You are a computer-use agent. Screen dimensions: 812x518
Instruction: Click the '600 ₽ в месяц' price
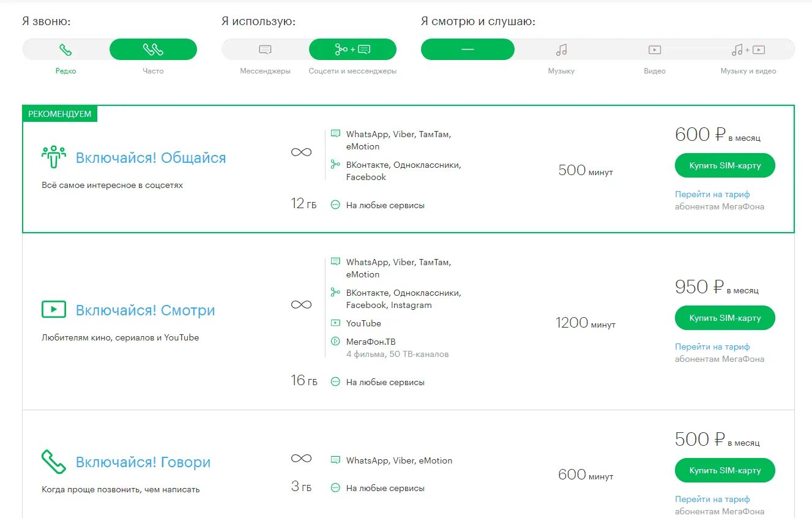point(718,135)
